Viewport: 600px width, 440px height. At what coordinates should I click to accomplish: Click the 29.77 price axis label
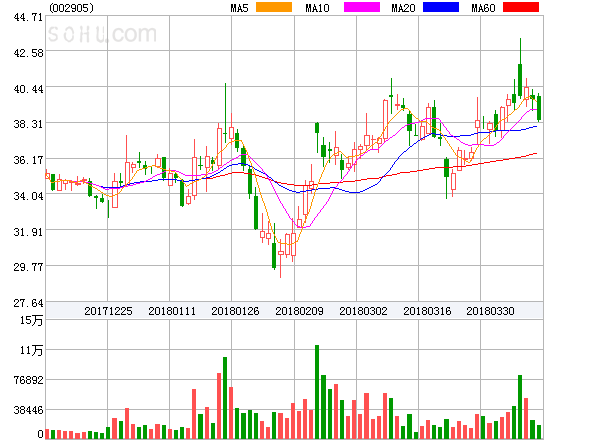[28, 267]
